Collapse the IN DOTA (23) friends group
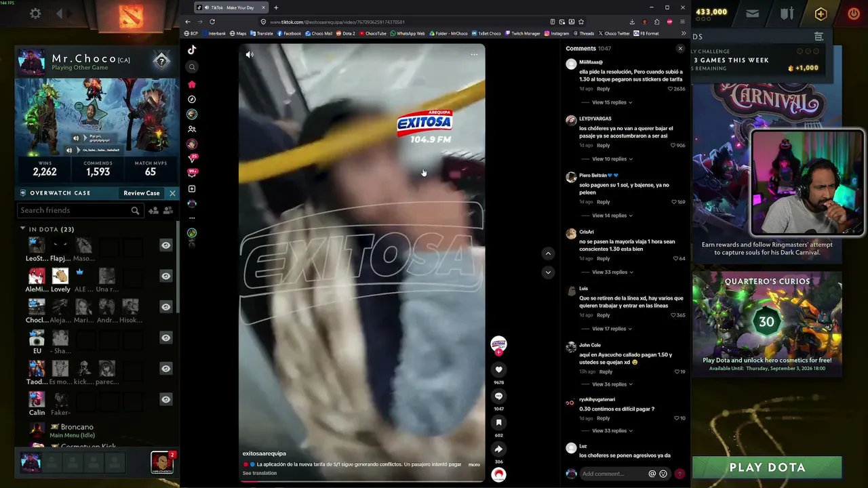The image size is (868, 488). click(x=22, y=229)
